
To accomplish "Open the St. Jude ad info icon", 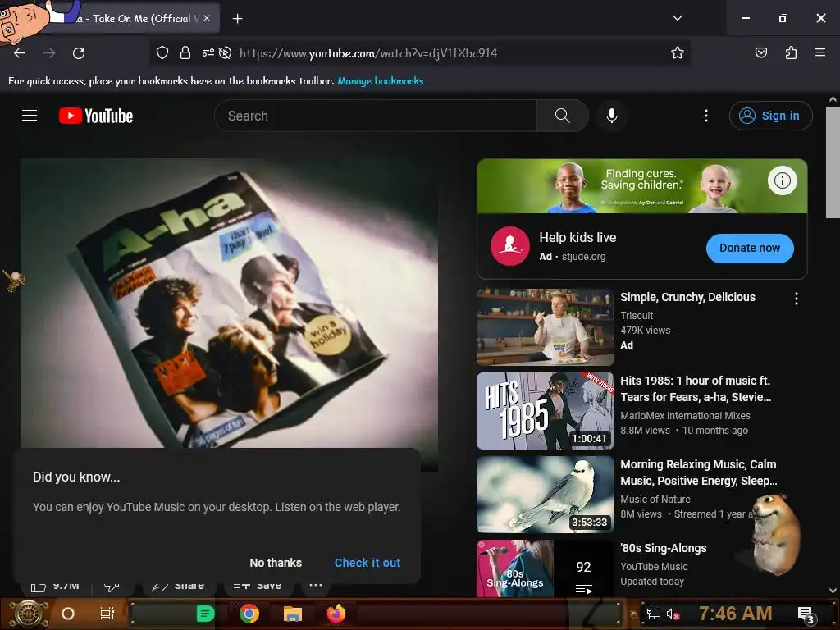I will (x=782, y=180).
